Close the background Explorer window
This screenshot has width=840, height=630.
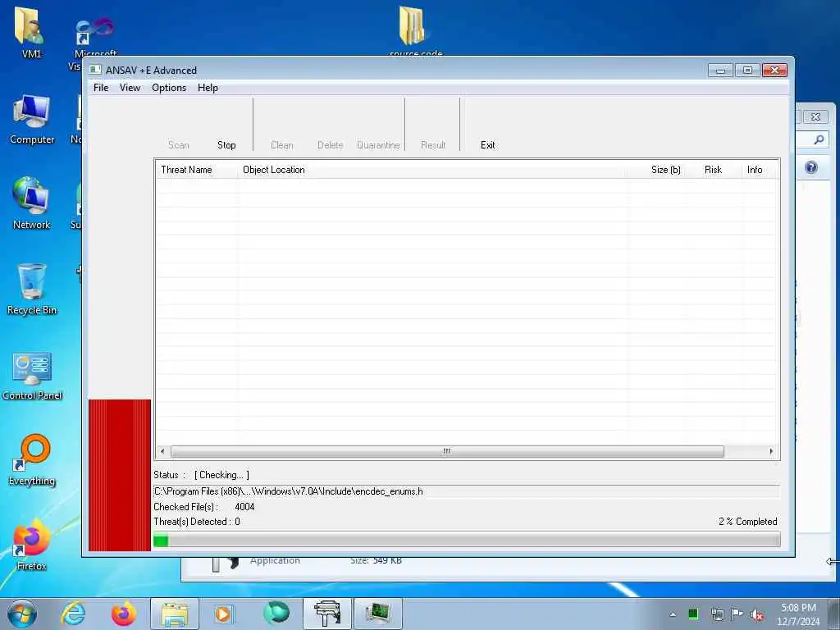pos(815,116)
